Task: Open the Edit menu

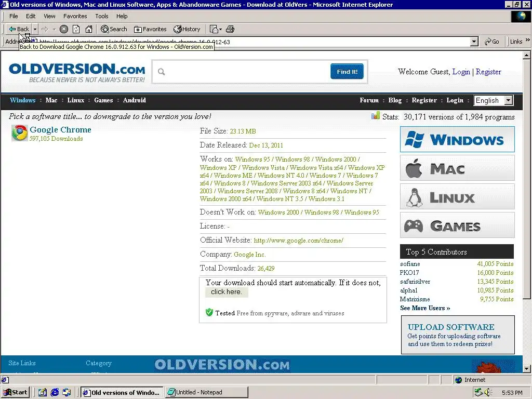Action: point(31,16)
